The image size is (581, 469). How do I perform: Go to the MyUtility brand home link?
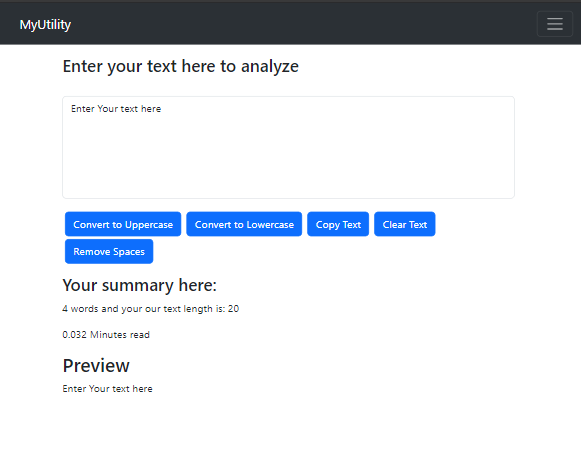pyautogui.click(x=45, y=24)
